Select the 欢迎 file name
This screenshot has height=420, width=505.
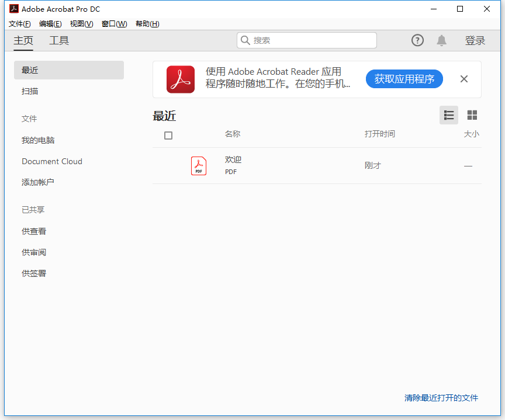pos(233,159)
